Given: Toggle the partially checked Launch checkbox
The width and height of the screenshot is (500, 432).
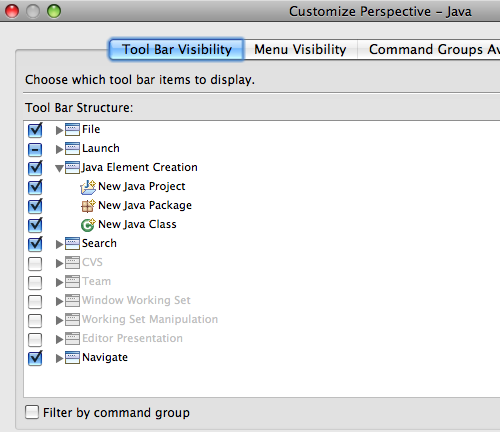Looking at the screenshot, I should [35, 149].
